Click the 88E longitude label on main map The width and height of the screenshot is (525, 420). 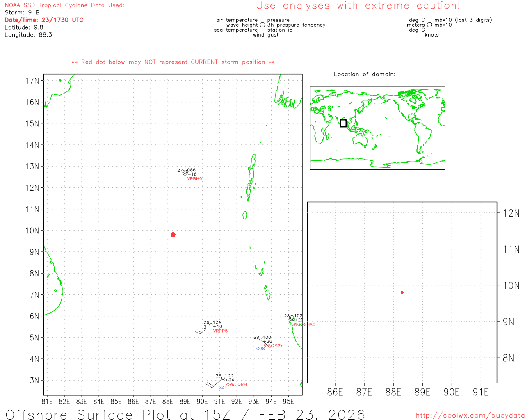[168, 401]
